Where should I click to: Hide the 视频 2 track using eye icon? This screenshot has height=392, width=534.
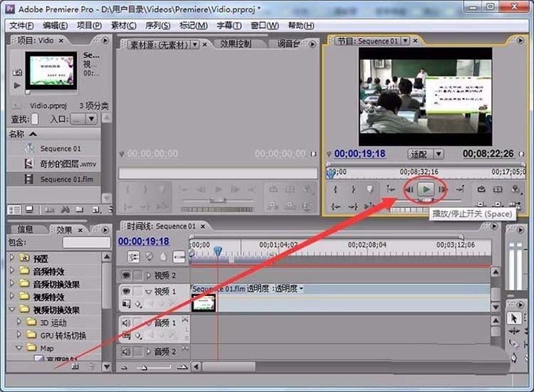[x=126, y=275]
